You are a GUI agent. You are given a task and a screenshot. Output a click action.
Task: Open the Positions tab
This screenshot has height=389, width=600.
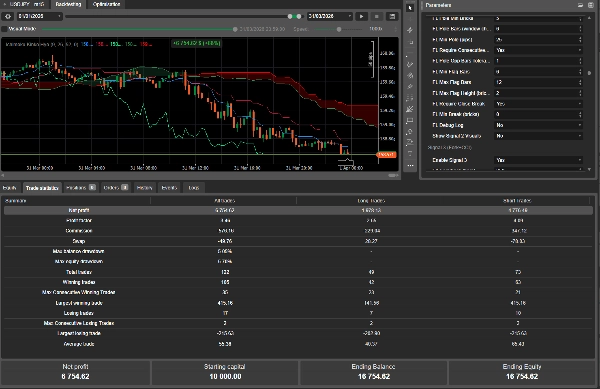pos(80,187)
